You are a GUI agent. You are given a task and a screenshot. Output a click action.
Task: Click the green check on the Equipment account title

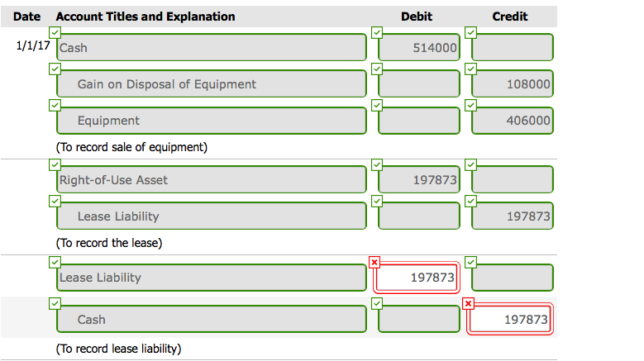pyautogui.click(x=55, y=106)
